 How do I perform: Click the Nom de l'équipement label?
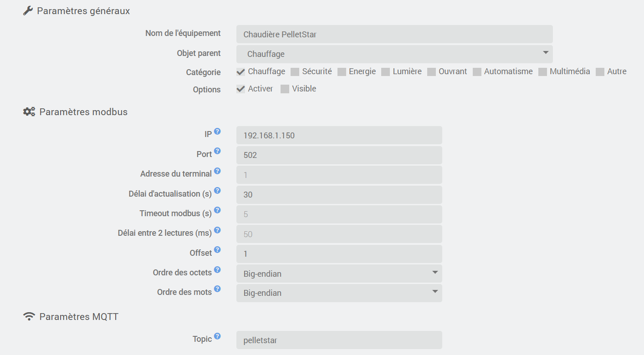(183, 33)
